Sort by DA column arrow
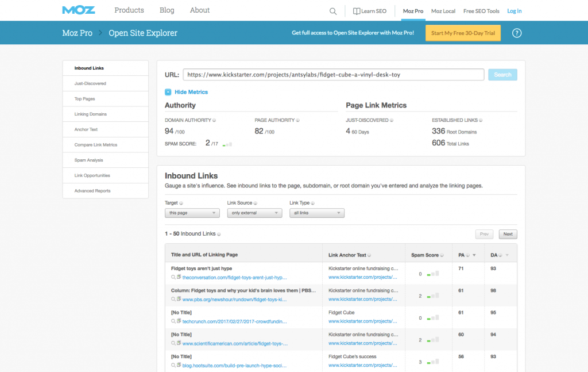 point(507,255)
